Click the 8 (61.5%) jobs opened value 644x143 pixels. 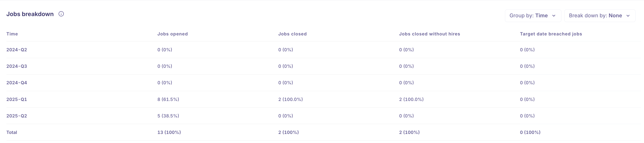pos(168,100)
